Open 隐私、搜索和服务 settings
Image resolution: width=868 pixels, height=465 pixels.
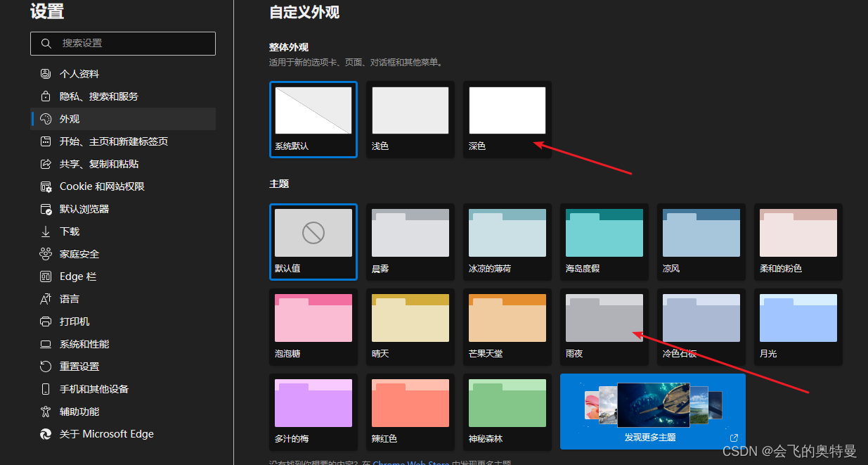tap(123, 96)
